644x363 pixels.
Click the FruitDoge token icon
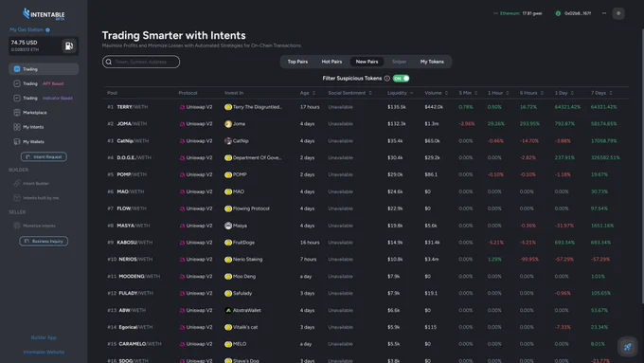(x=228, y=243)
